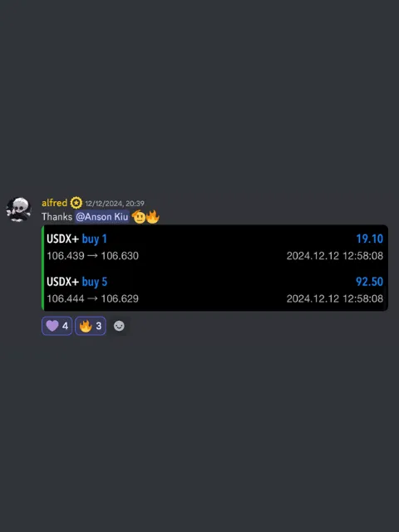Click the Thanks message text
Screen dimensions: 399x532
pos(57,217)
